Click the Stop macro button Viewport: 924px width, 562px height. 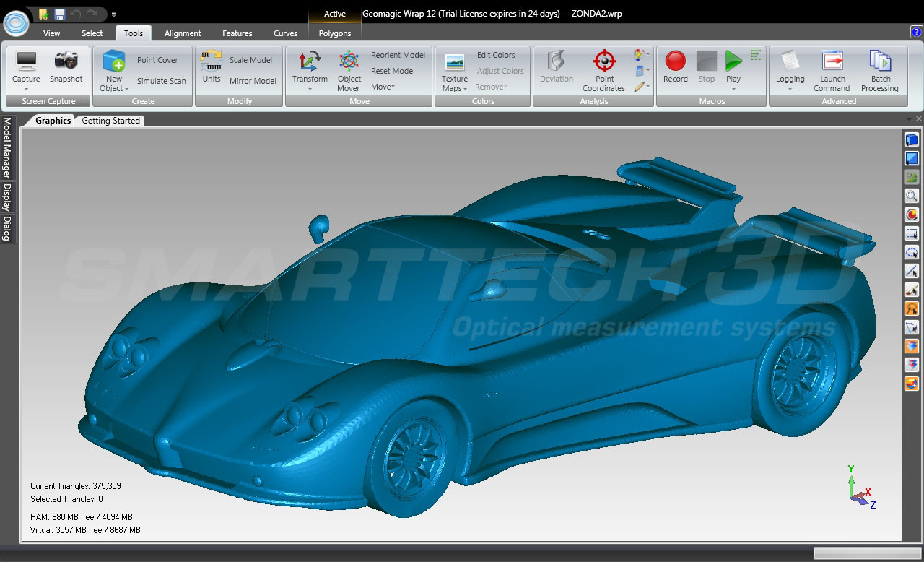pos(707,66)
